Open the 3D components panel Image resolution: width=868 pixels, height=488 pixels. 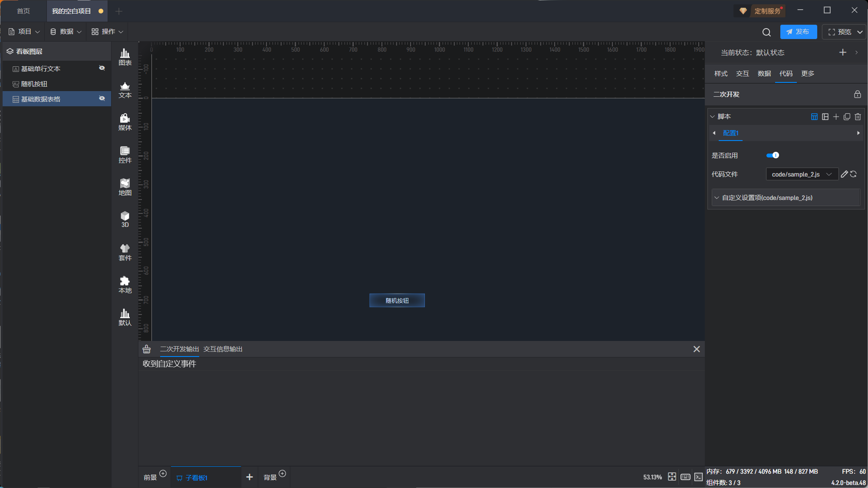pyautogui.click(x=125, y=219)
